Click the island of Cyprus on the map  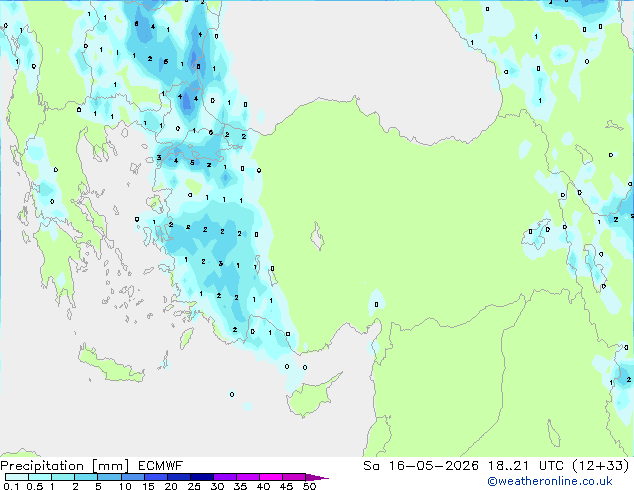pyautogui.click(x=311, y=398)
